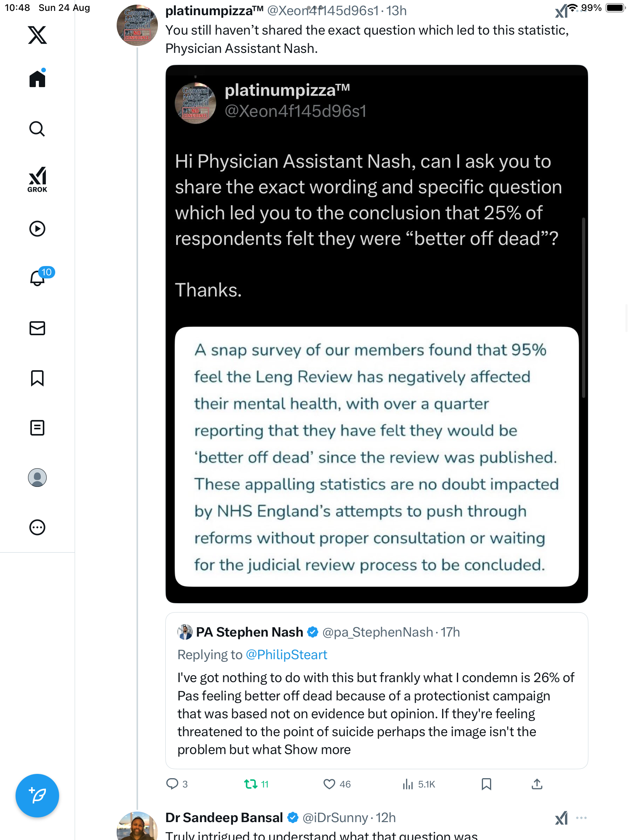Open the @PhilipSteart mention link
The width and height of the screenshot is (630, 840).
tap(286, 655)
